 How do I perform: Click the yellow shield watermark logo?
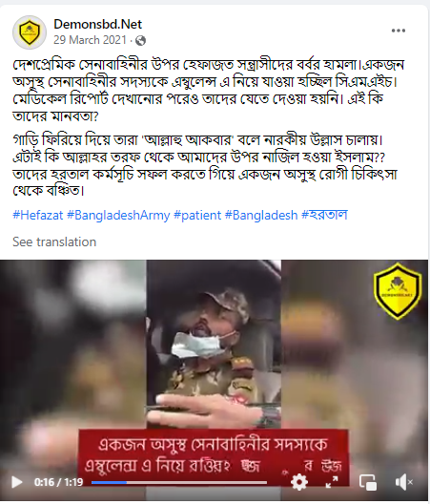tap(399, 290)
